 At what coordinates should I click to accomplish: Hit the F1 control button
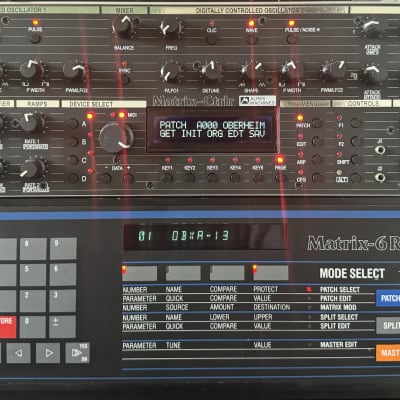[x=356, y=123]
